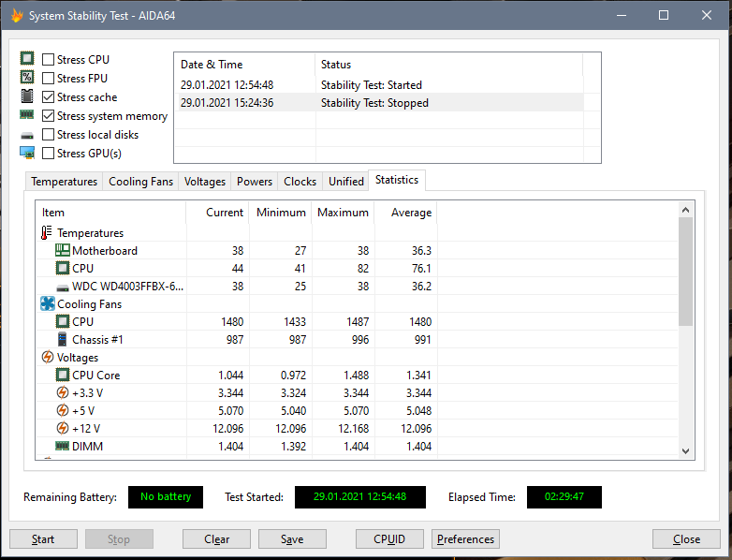
Task: Click the CPU maximum temperature value 82
Action: click(363, 269)
